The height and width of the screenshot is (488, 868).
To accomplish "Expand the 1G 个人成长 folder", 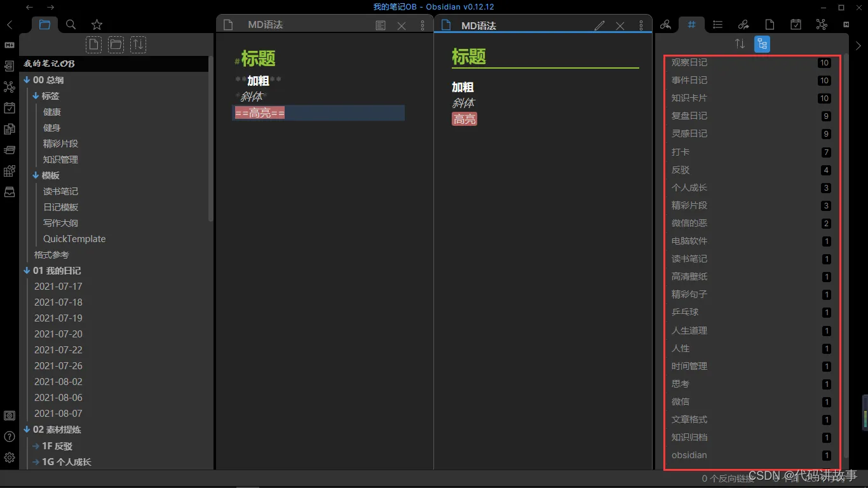I will coord(36,462).
